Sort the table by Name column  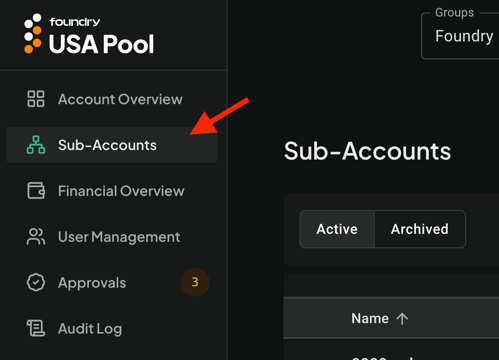370,319
